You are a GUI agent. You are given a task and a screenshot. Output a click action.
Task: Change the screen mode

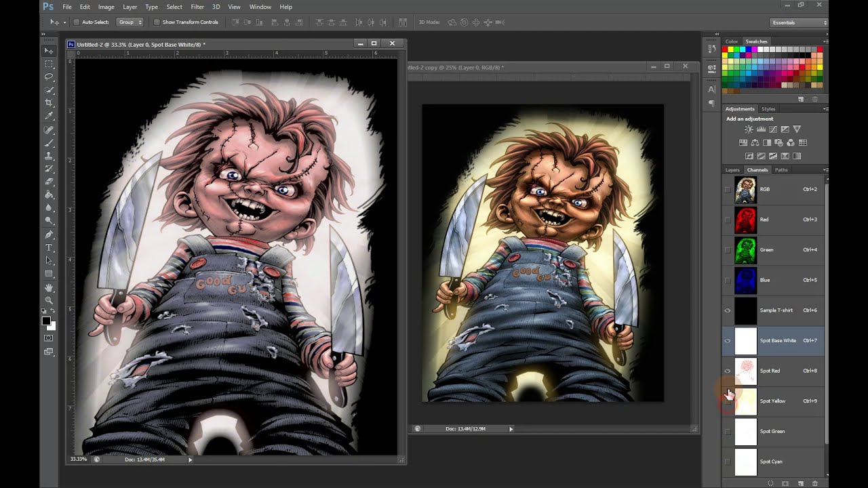(49, 352)
